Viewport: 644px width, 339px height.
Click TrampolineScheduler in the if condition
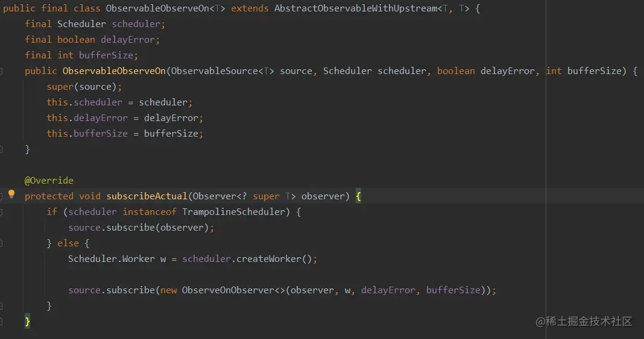[x=234, y=212]
